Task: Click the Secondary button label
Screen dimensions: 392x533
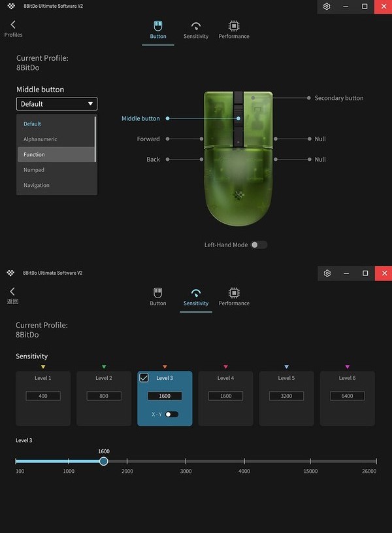Action: (338, 98)
